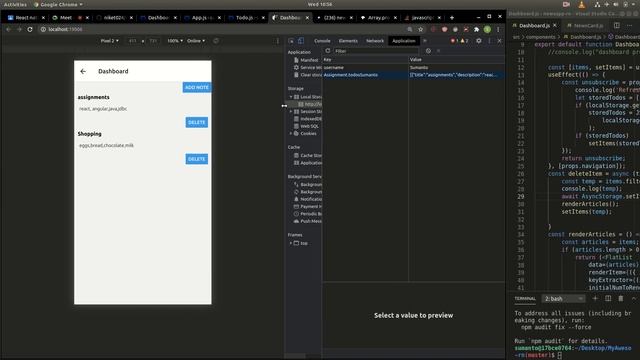Expand the Session Storage tree node
Screen dimensions: 640x360
coord(291,111)
